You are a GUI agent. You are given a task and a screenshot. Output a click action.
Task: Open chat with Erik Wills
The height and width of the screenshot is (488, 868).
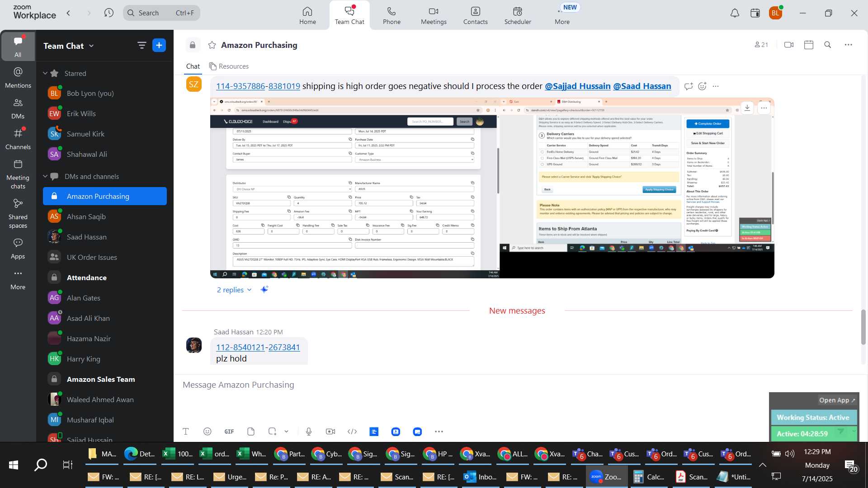[x=105, y=113]
